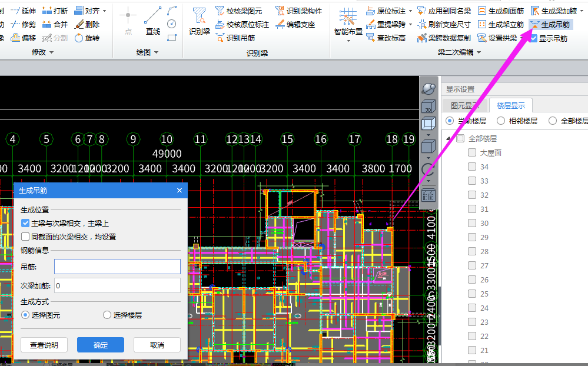Viewport: 588px width, 366px height.
Task: Collapse the 全部楼层 tree node
Action: pyautogui.click(x=449, y=139)
